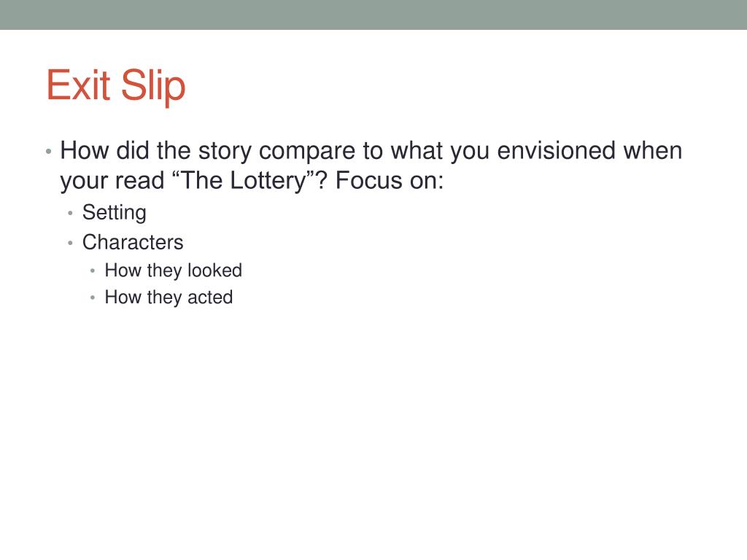Click the "Characters" sub-bullet text
747x560 pixels.
point(133,242)
